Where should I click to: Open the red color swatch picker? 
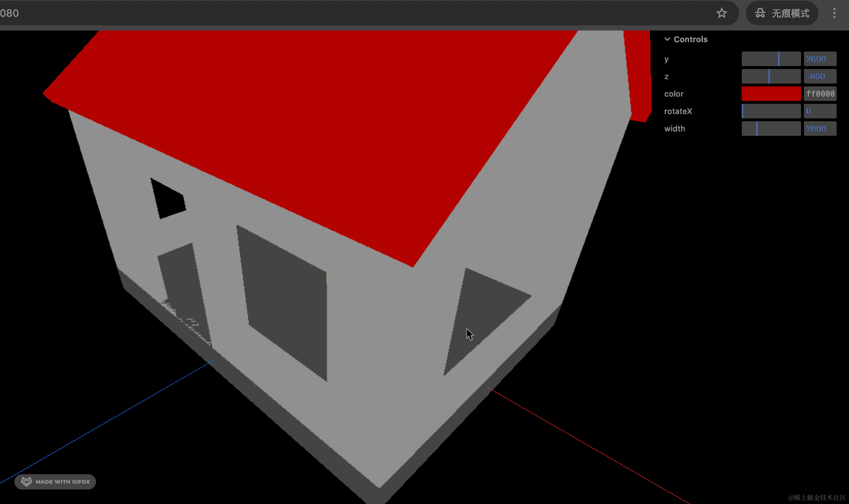coord(771,94)
